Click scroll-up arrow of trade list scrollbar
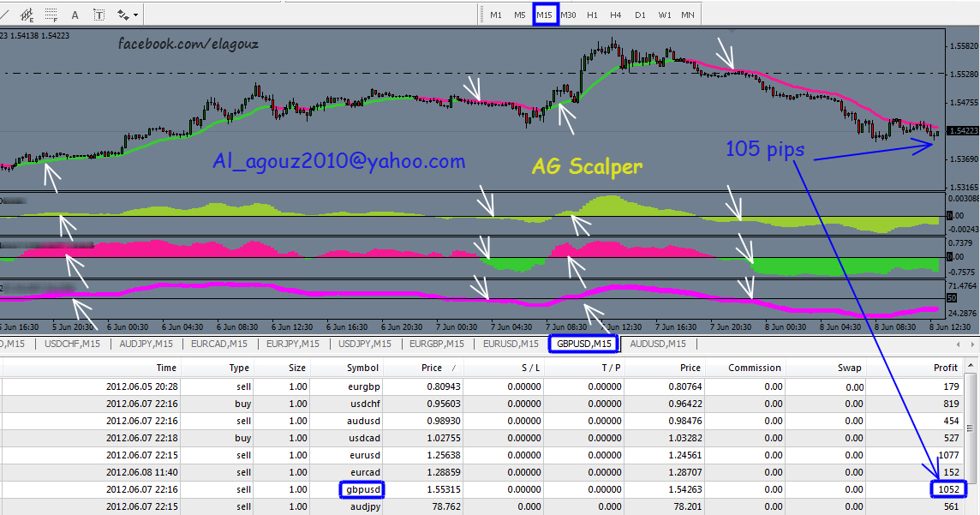Screen dimensions: 980x515 coord(970,366)
